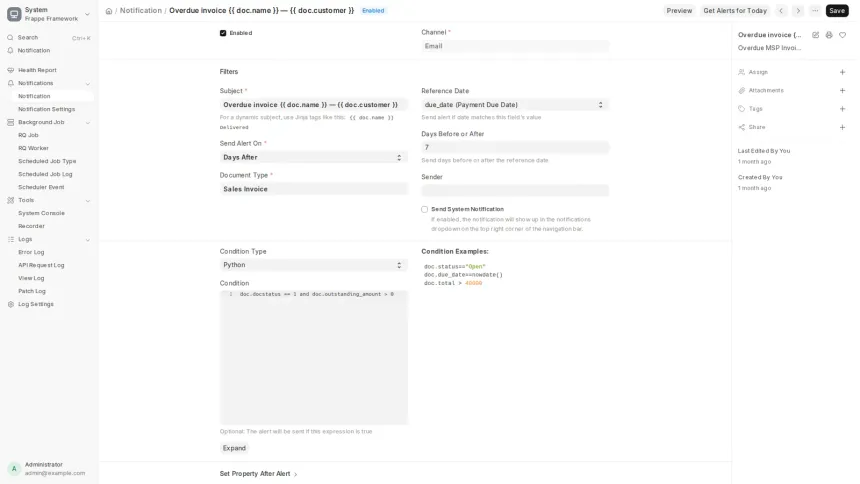Open the System workspace switcher dropdown
The width and height of the screenshot is (860, 484).
[87, 14]
